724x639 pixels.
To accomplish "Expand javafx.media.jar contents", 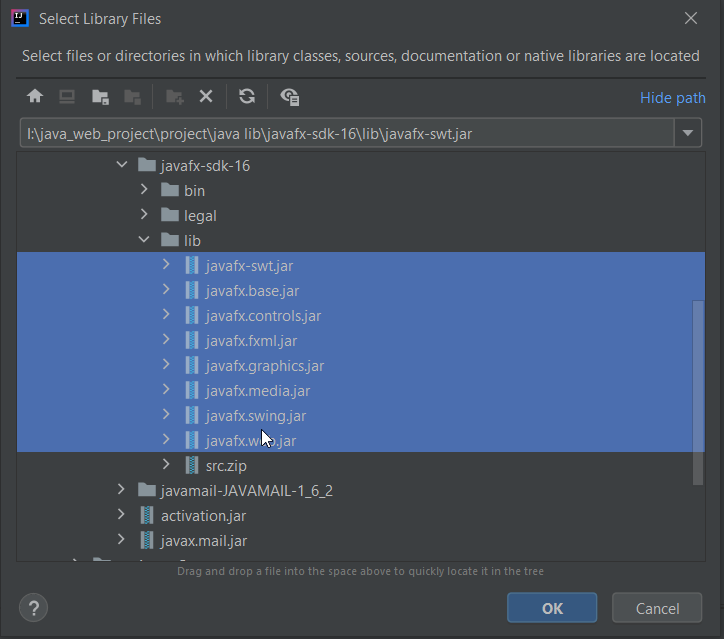I will click(x=166, y=389).
